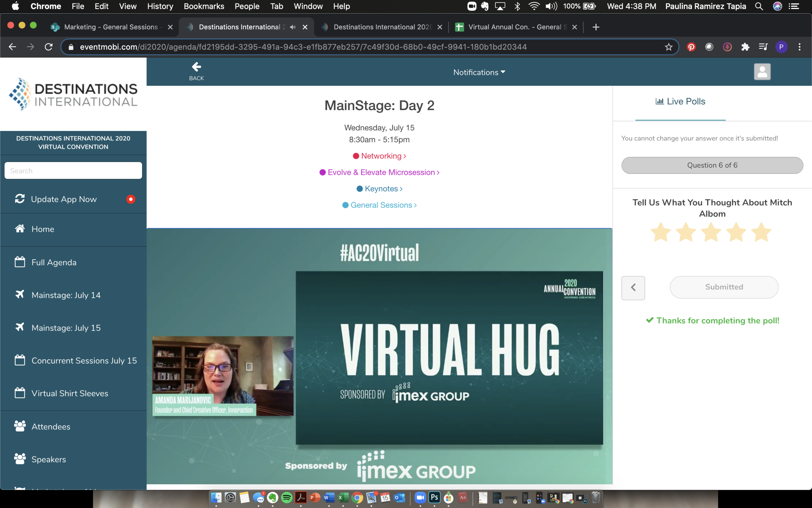This screenshot has width=812, height=508.
Task: Open the Evolve & Elevate Microsession link
Action: coord(379,172)
